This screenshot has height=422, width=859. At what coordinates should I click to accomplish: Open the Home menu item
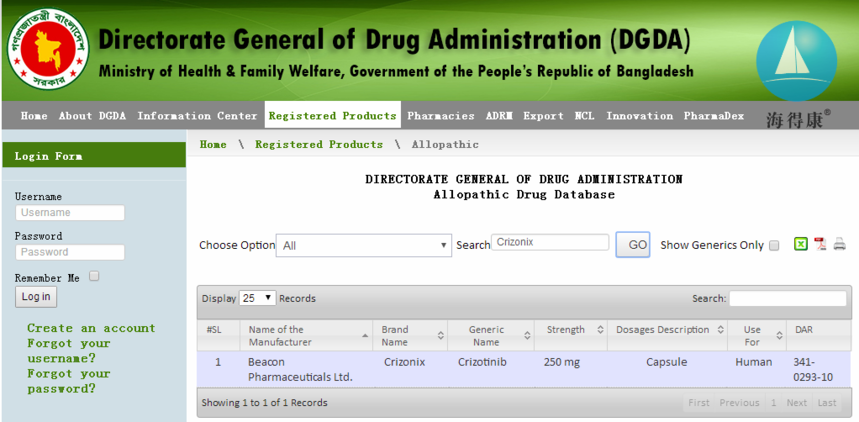coord(34,116)
